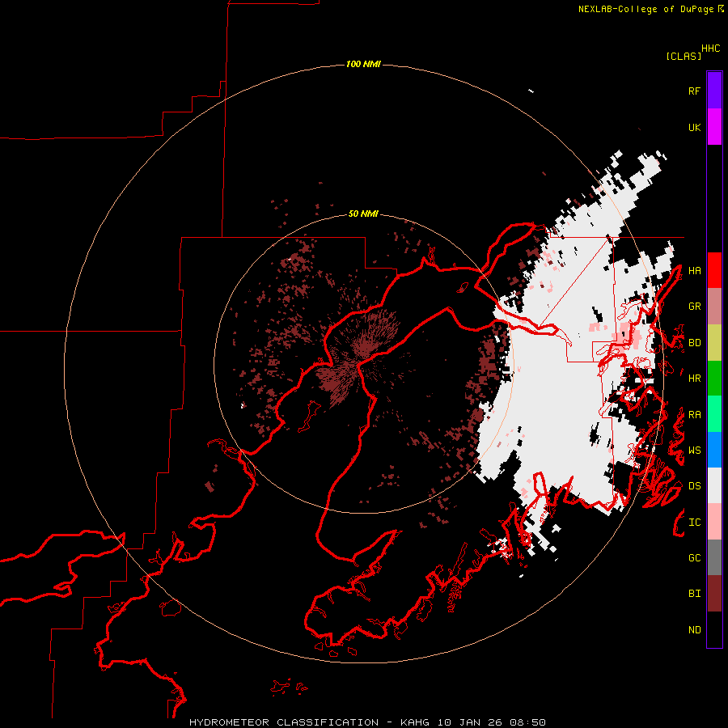The image size is (728, 728).
Task: Click the 50 NMI range ring label
Action: click(x=363, y=214)
